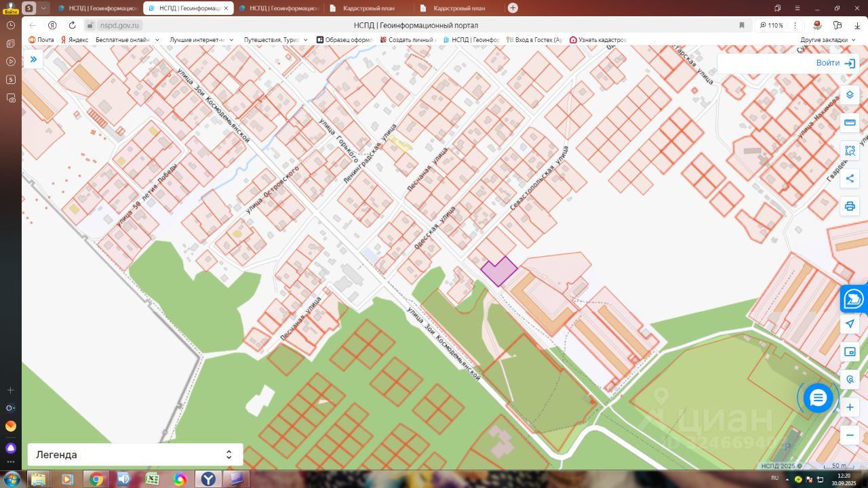The height and width of the screenshot is (488, 868).
Task: Switch to the third НСПД Геоинформационный tab
Action: (278, 8)
